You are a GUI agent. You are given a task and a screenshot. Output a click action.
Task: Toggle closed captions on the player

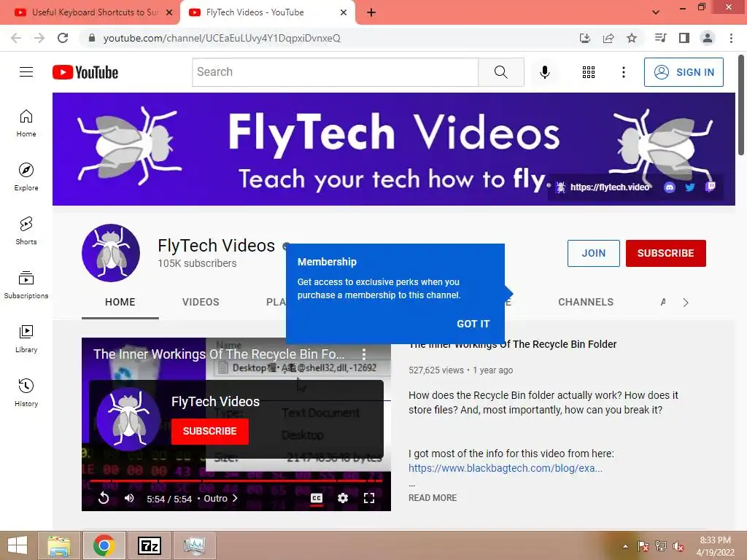[317, 498]
